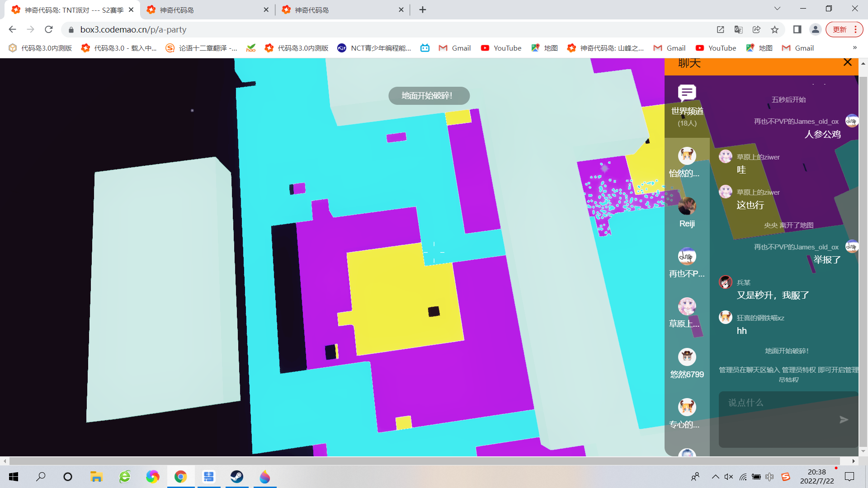Open the Bilibili bookmark icon
868x488 pixels.
tap(425, 48)
